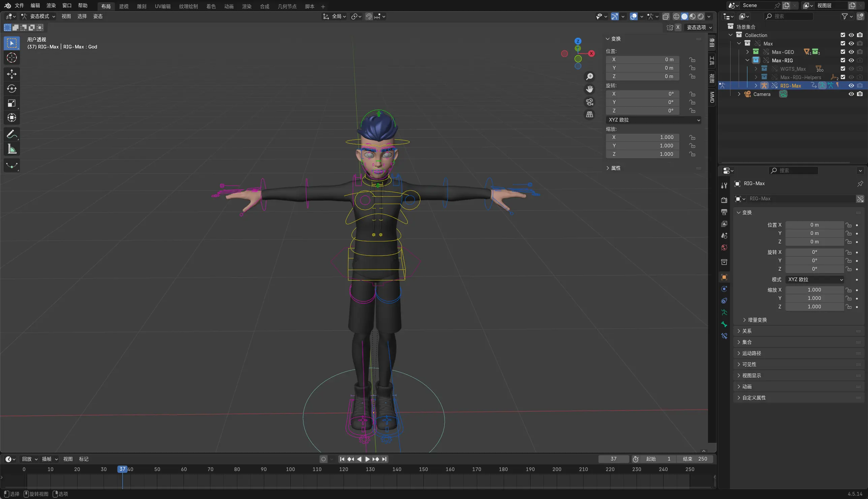Image resolution: width=868 pixels, height=499 pixels.
Task: Click the End frame 250 field
Action: [695, 459]
